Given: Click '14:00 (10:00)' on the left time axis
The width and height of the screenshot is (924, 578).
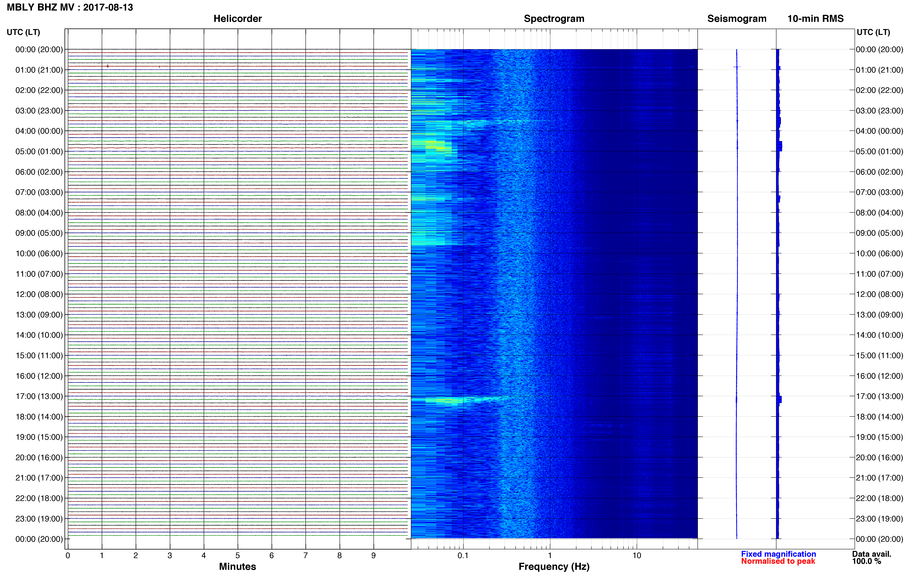Looking at the screenshot, I should pyautogui.click(x=39, y=335).
